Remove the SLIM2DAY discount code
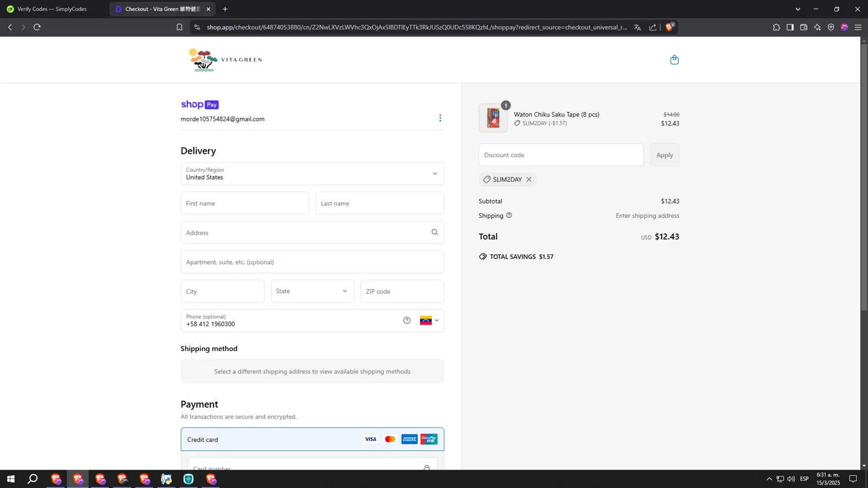Viewport: 868px width, 488px height. click(x=529, y=179)
